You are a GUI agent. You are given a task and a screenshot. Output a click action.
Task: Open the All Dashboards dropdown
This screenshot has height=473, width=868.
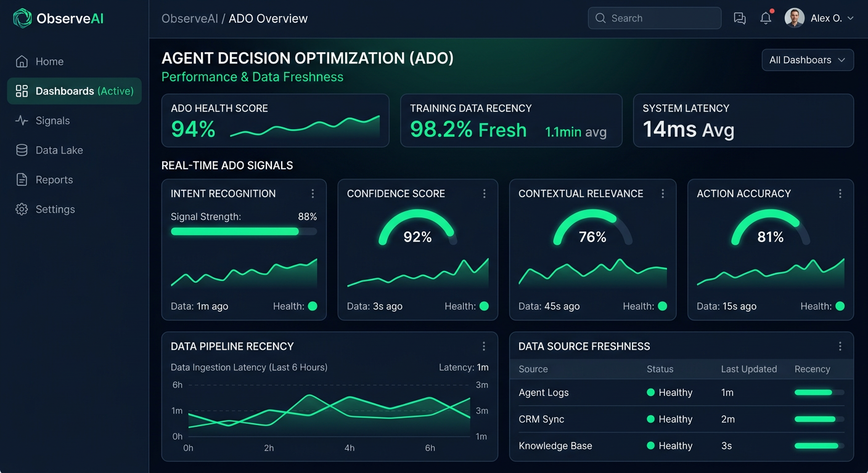click(x=808, y=60)
